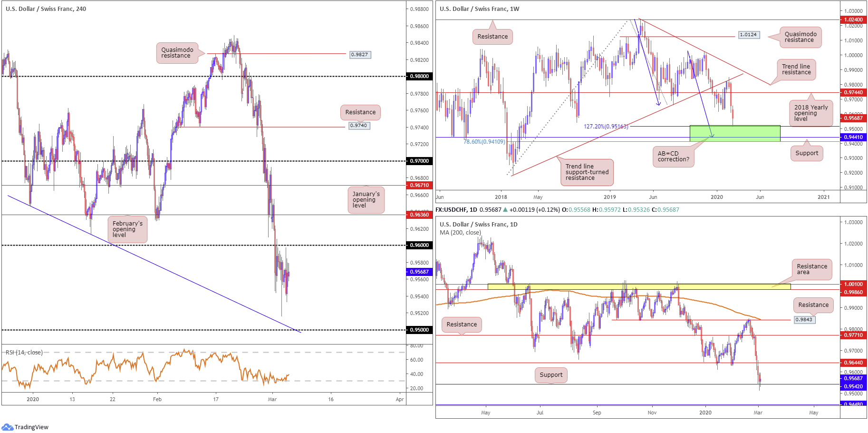The width and height of the screenshot is (868, 433).
Task: Click the TradingView logo icon
Action: 7,427
